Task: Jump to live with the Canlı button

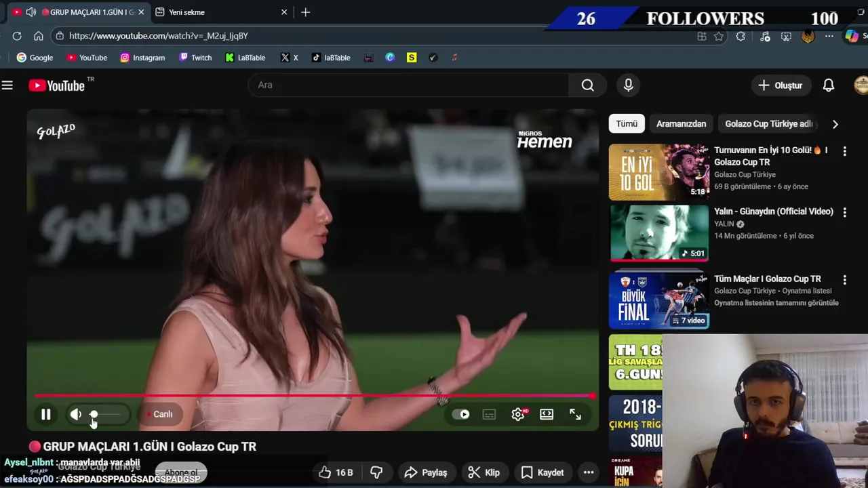Action: click(160, 414)
